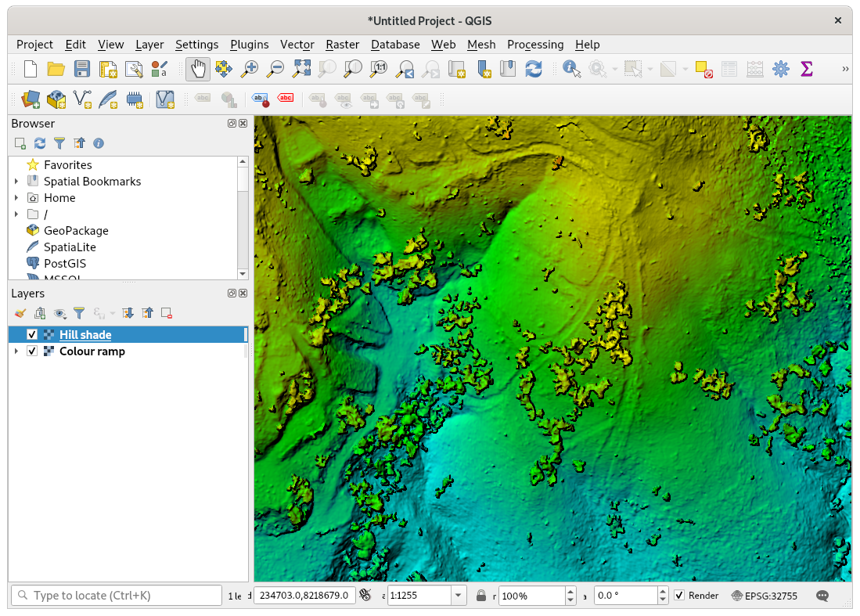Filter the legend in Layers panel

pos(79,313)
